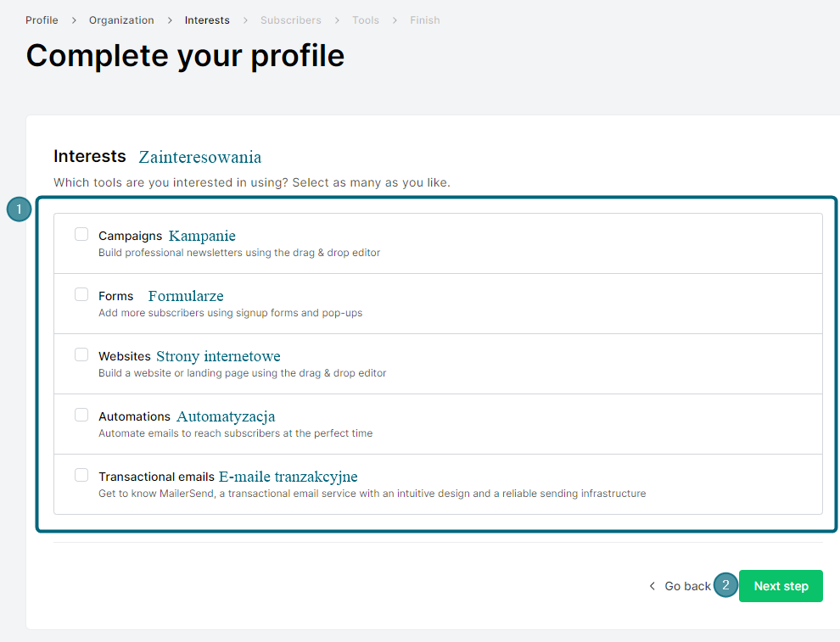Screen dimensions: 840x642
Task: Select the Finish breadcrumb step
Action: click(x=425, y=20)
